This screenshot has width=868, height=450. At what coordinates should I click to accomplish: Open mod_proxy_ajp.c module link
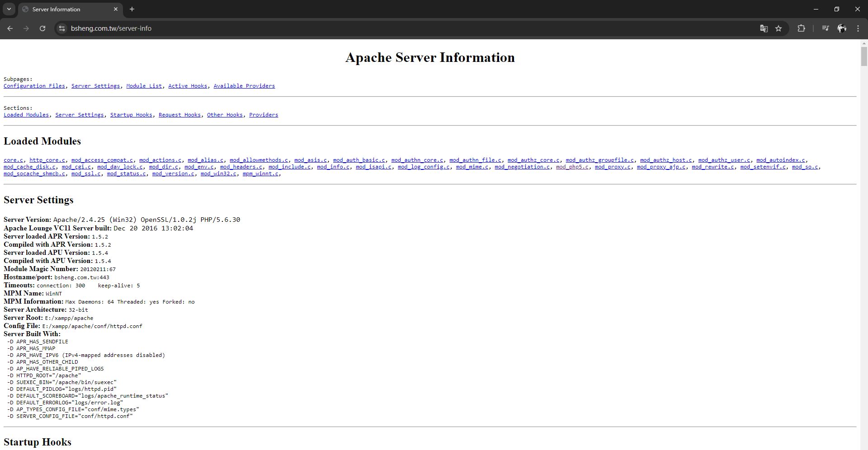tap(661, 167)
